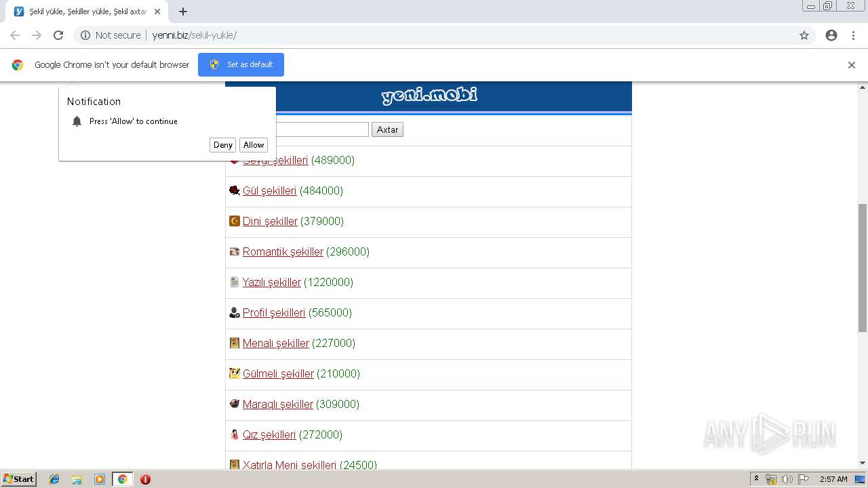
Task: Open the Menalı şekiller link
Action: pyautogui.click(x=276, y=343)
